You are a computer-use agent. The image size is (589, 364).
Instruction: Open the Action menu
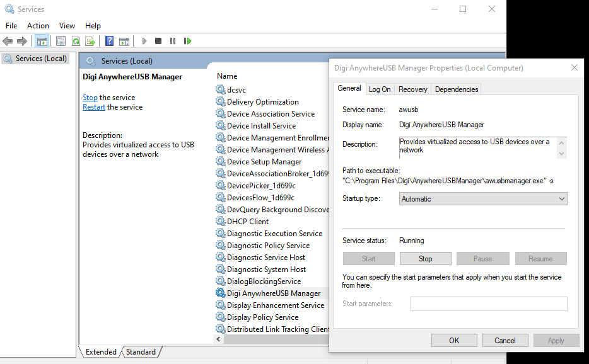coord(38,26)
